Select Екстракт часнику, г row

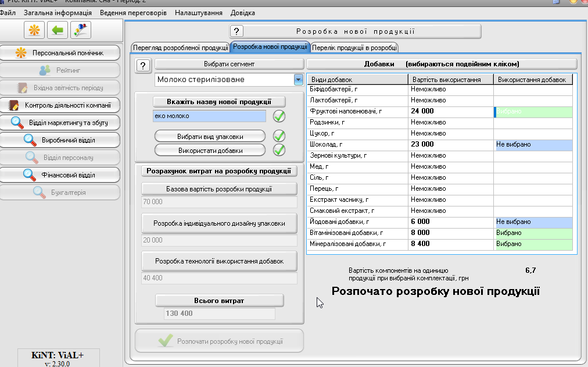click(x=440, y=199)
